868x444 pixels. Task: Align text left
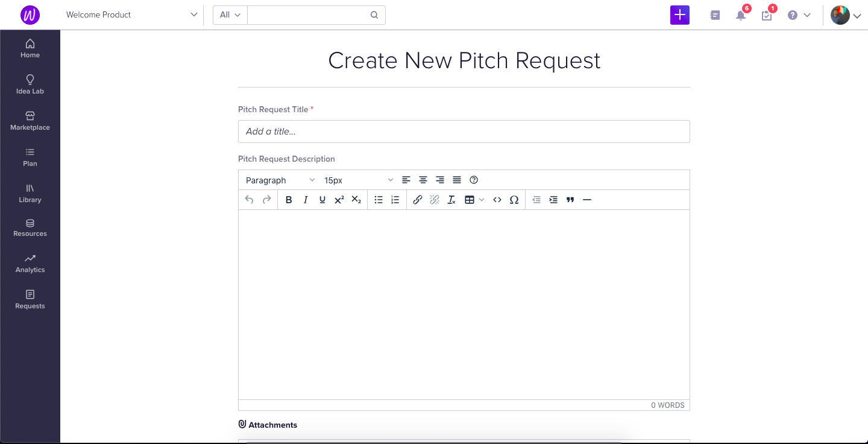tap(406, 180)
